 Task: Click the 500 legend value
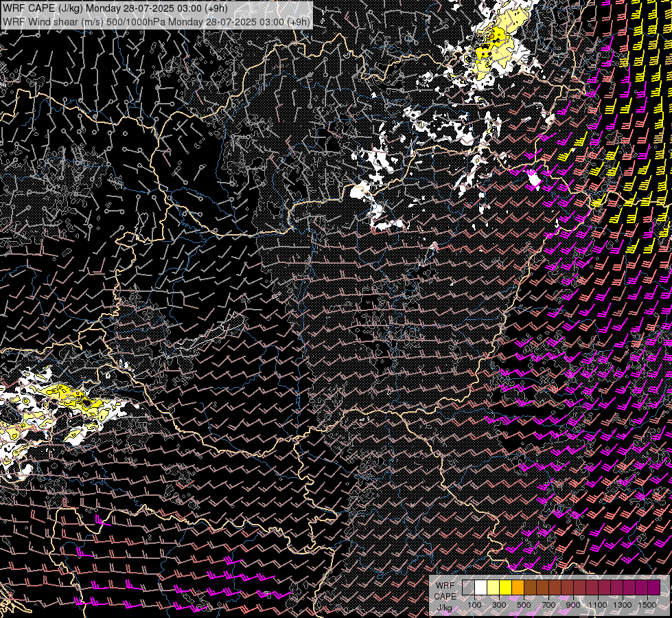pos(524,605)
